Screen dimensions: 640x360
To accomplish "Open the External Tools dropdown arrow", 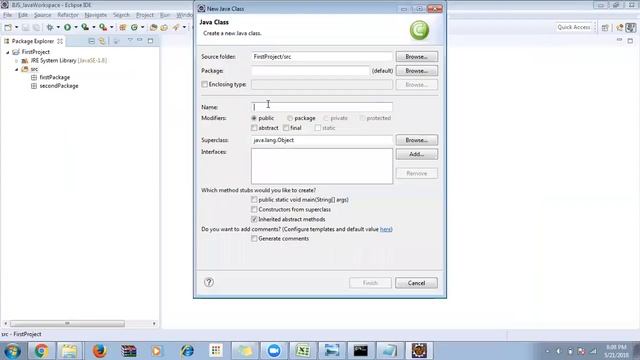I will click(111, 27).
